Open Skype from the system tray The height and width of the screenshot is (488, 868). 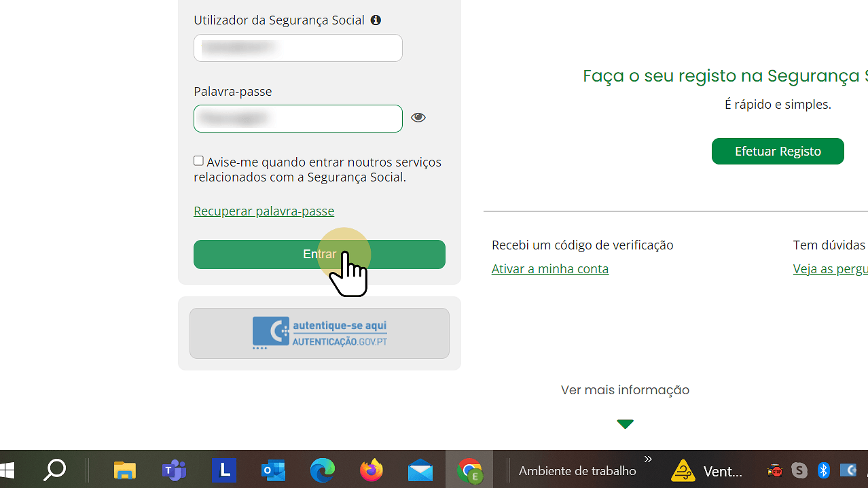point(799,470)
